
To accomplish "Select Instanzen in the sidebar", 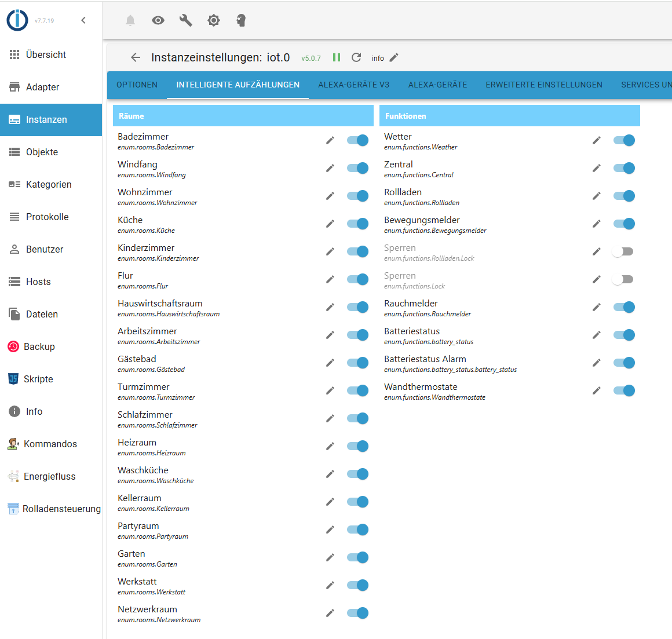I will point(51,119).
